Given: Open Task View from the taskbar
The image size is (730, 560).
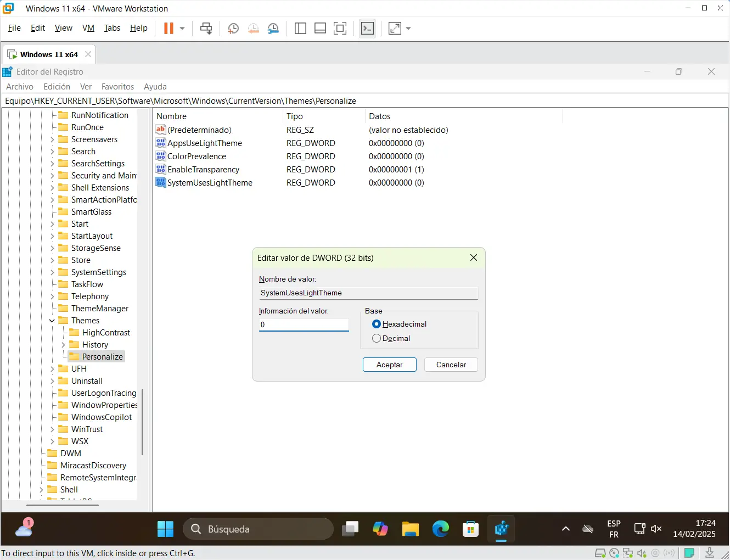Looking at the screenshot, I should click(350, 529).
